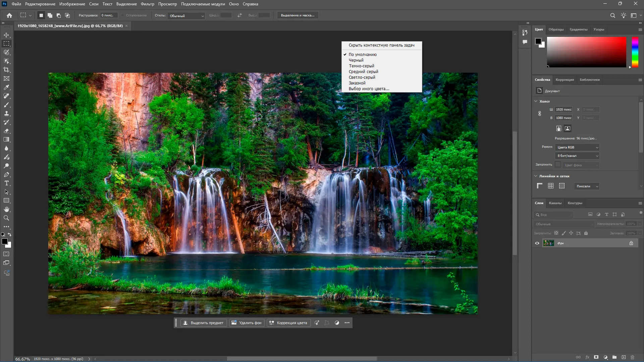Select the Horizontal Type tool
This screenshot has height=362, width=644.
tap(6, 183)
